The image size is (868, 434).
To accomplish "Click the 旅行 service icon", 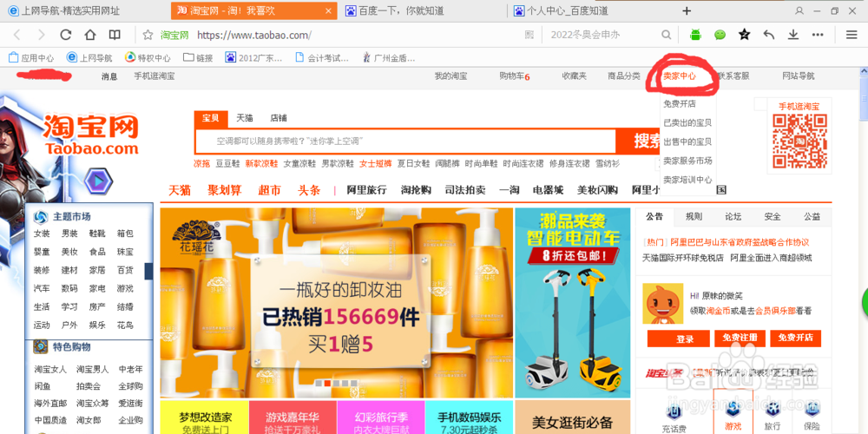I will click(773, 415).
